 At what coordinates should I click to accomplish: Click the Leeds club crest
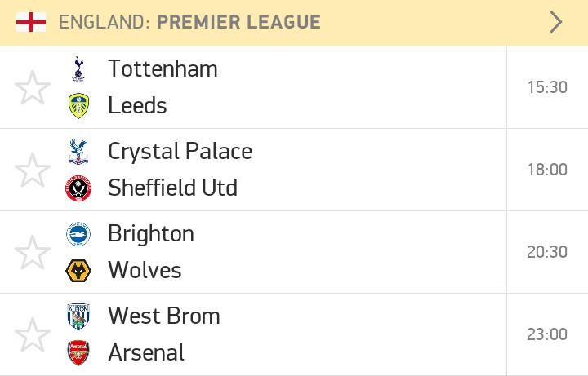78,105
